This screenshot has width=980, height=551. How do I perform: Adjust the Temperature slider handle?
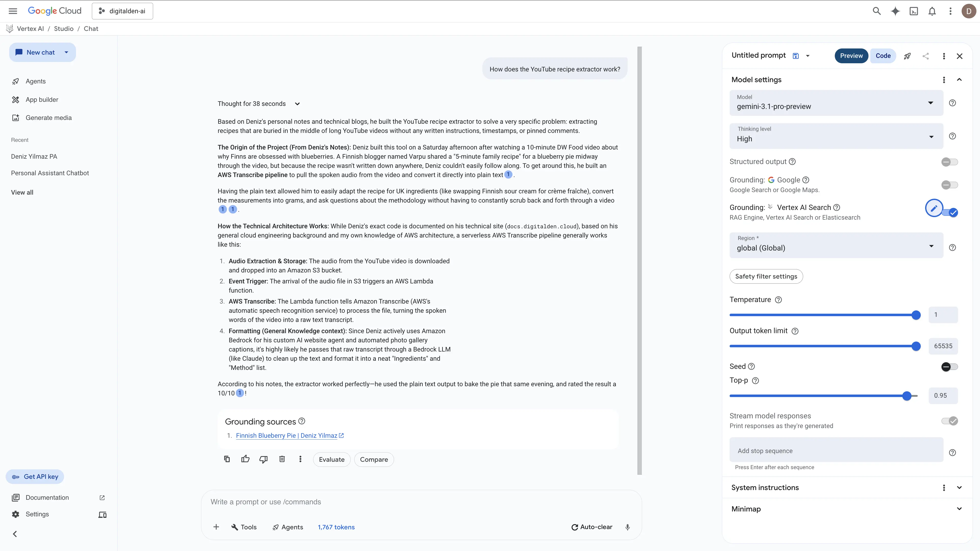click(916, 315)
